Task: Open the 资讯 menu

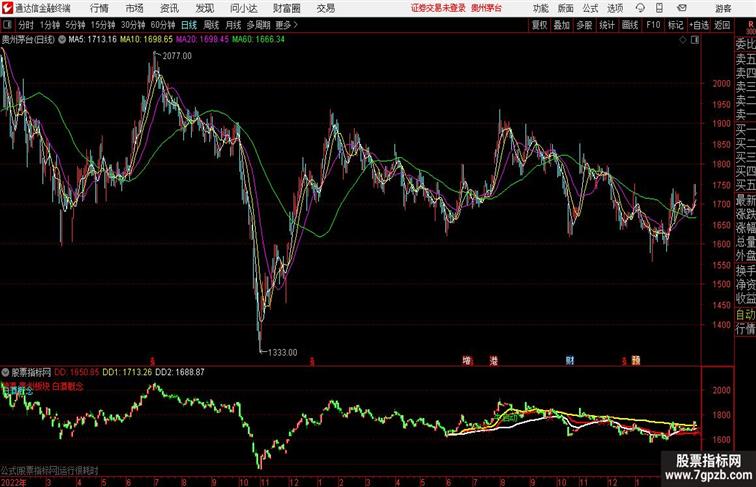Action: (169, 8)
